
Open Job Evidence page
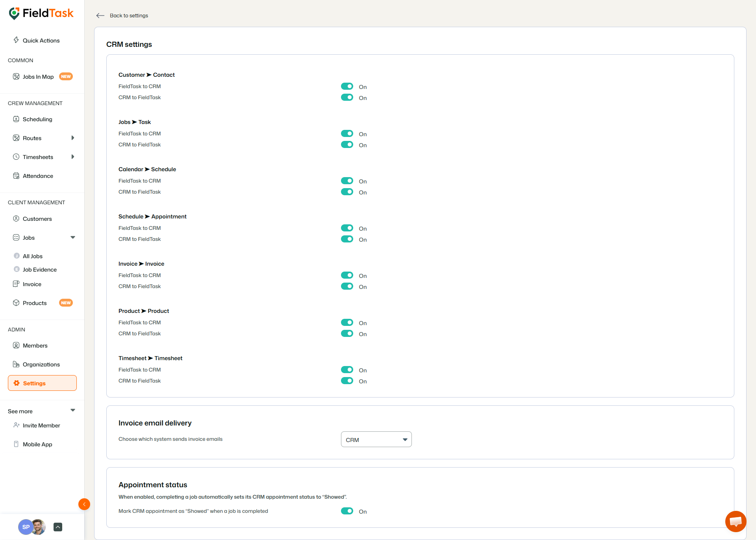point(40,270)
